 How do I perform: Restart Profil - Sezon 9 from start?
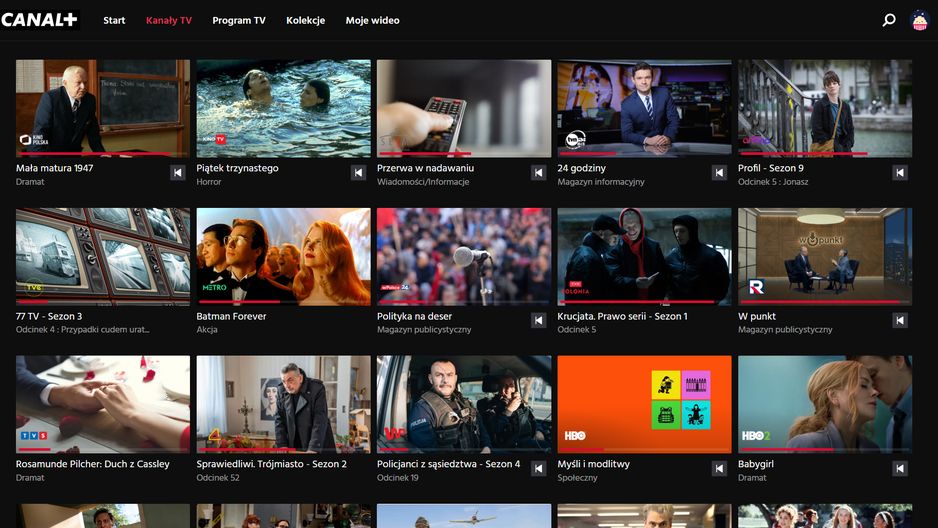click(x=900, y=173)
